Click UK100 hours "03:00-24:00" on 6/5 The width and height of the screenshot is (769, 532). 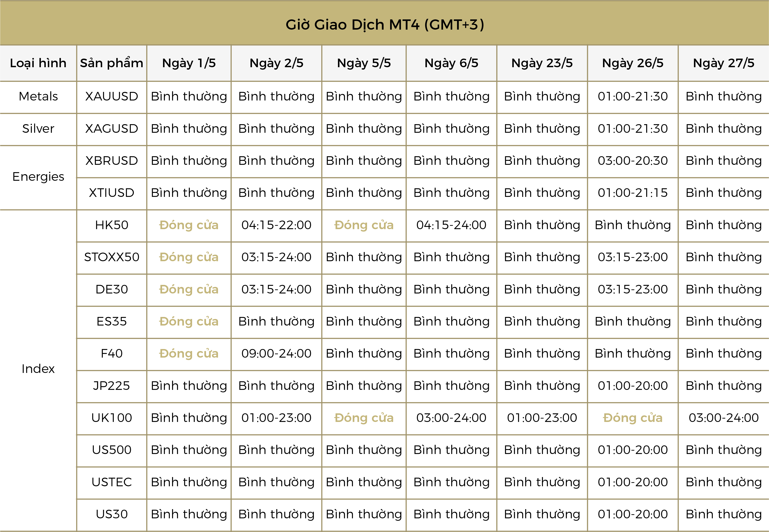451,418
